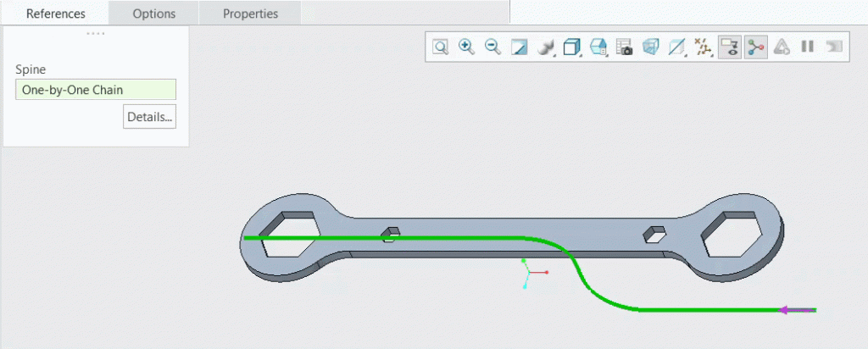Select the References tab
Viewport: 868px width, 349px height.
pos(55,14)
